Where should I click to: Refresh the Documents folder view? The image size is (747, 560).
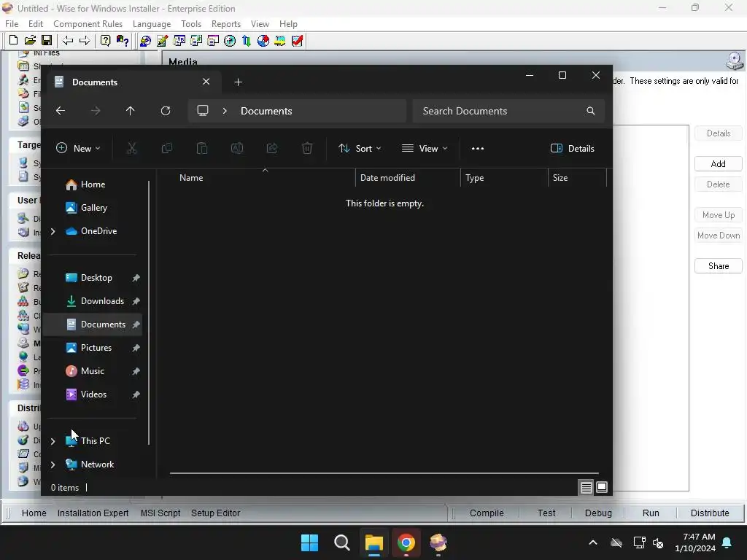click(x=166, y=111)
